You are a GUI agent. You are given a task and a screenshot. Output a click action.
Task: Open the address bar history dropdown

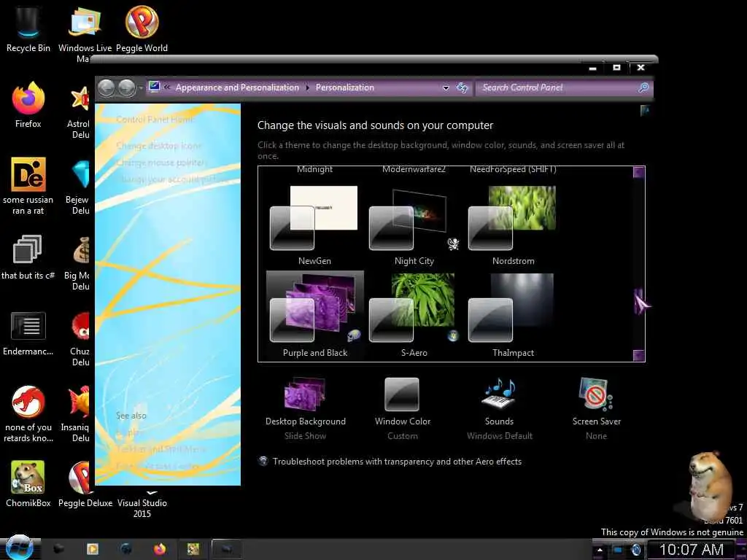[x=446, y=88]
